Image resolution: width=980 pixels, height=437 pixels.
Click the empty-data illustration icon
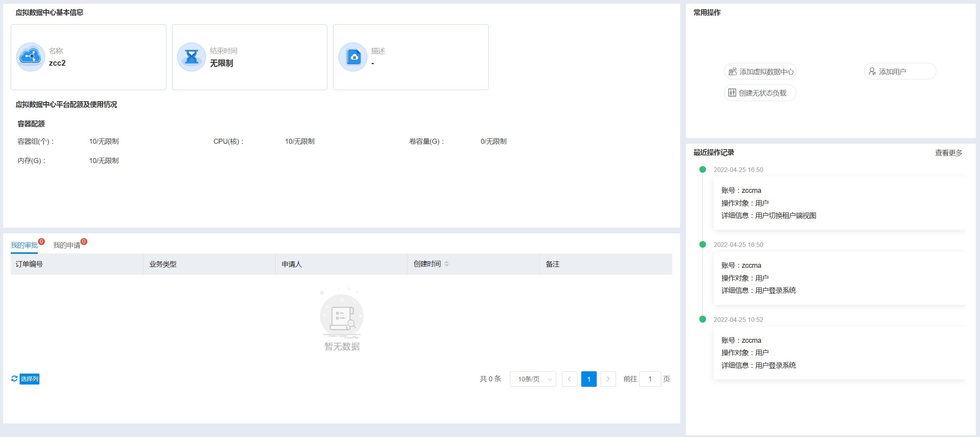[x=342, y=316]
